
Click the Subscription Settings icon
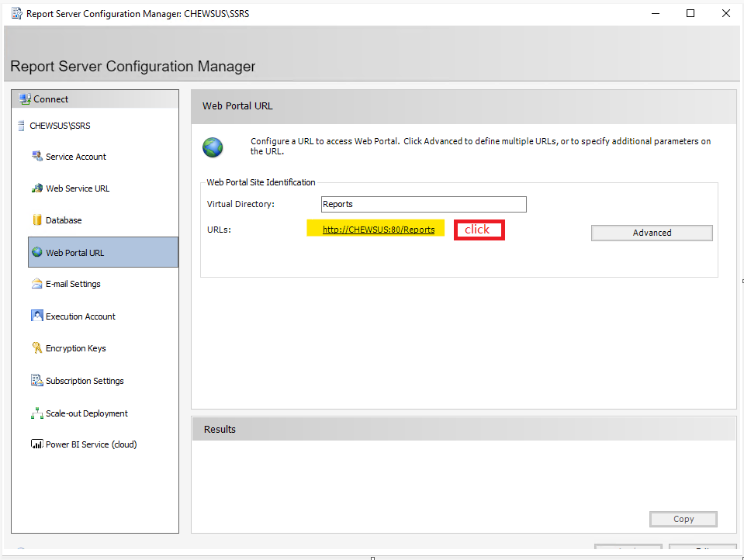(x=37, y=380)
